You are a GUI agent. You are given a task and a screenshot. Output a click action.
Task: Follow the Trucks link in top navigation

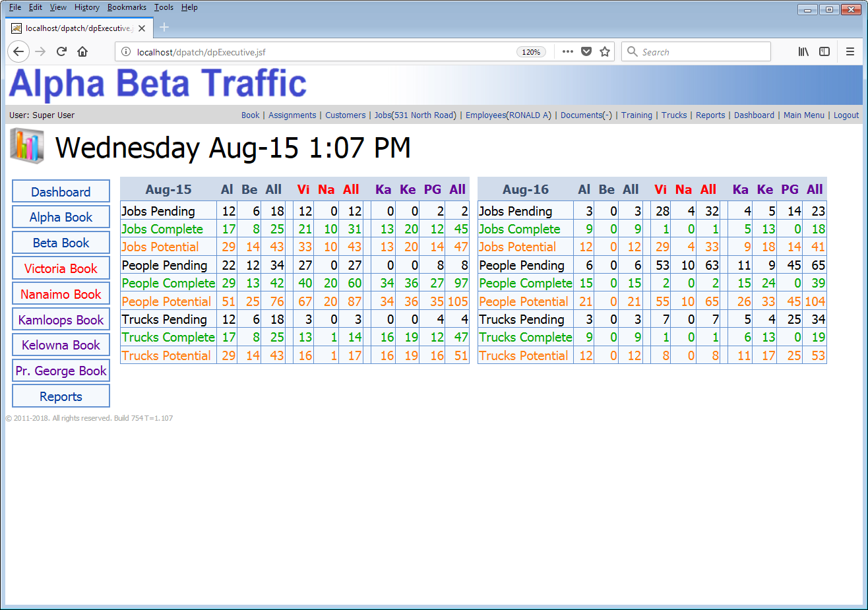coord(674,115)
